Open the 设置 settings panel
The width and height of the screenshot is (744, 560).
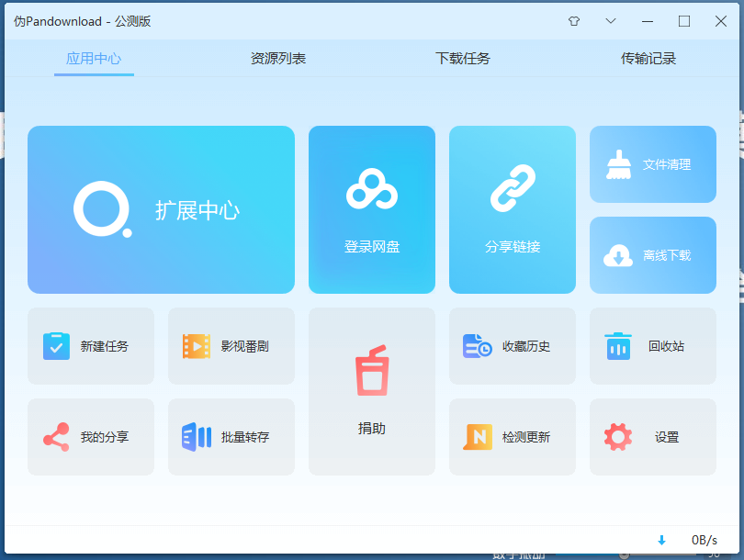pos(652,437)
